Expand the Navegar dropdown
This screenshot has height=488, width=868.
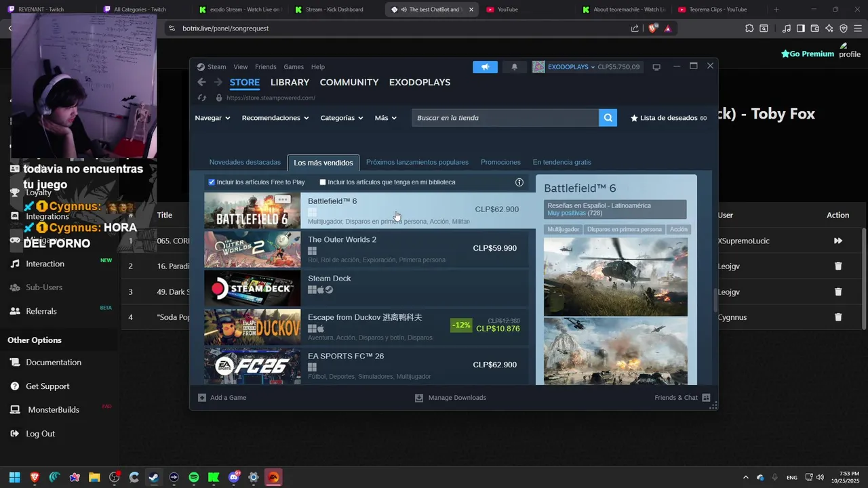pos(212,118)
